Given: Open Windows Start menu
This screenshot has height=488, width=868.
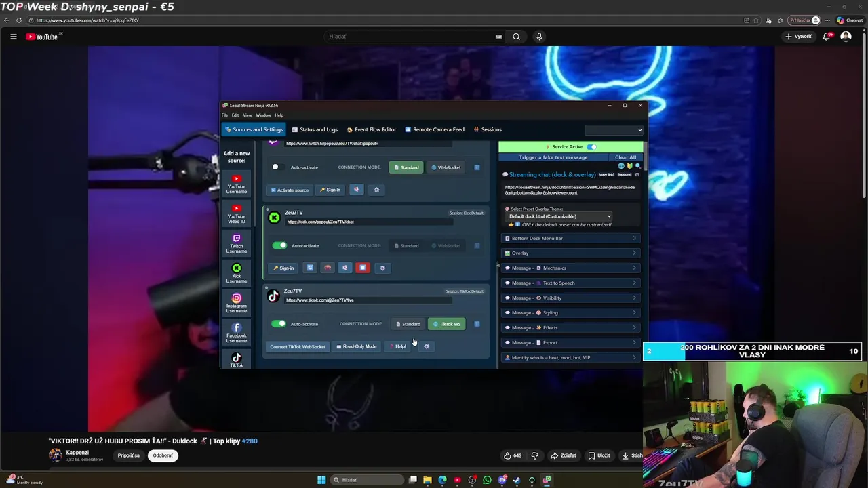Looking at the screenshot, I should point(321,480).
